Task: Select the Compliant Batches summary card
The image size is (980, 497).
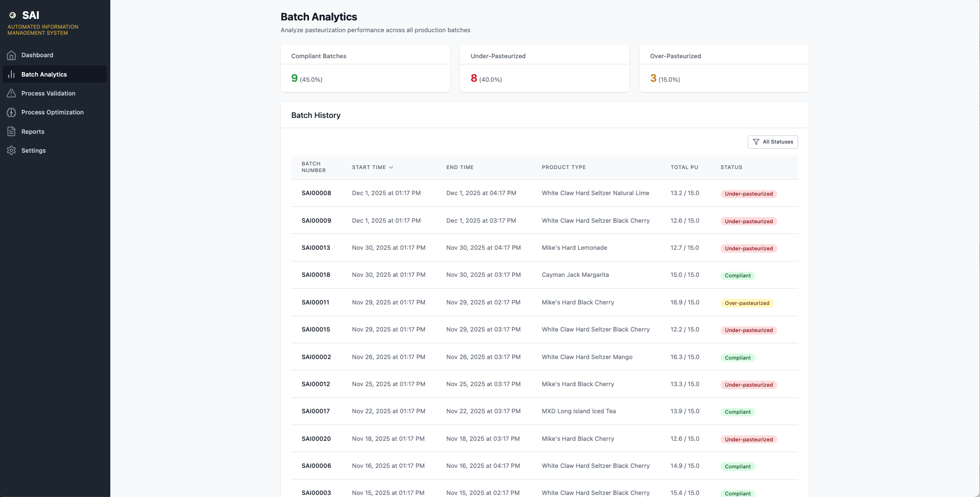Action: [365, 68]
